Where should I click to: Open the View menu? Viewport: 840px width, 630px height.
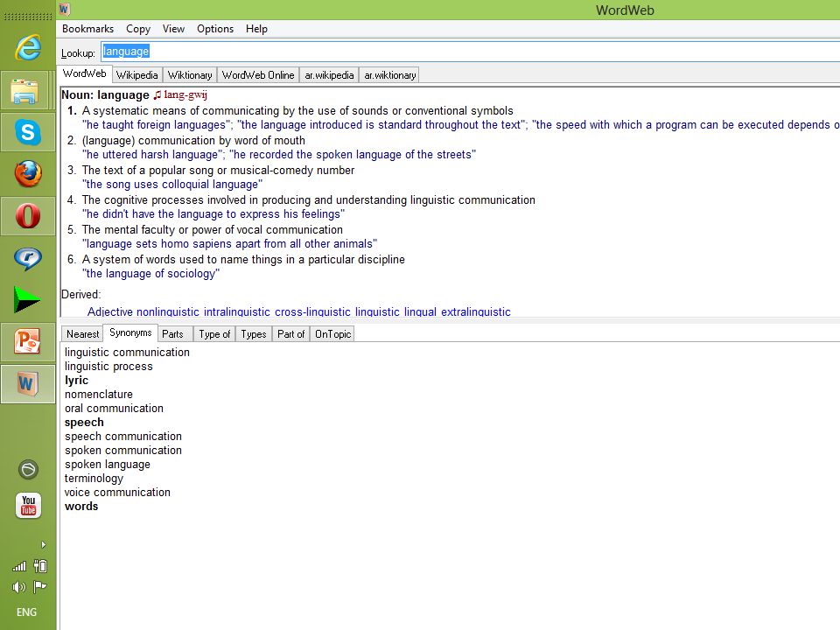click(x=173, y=29)
